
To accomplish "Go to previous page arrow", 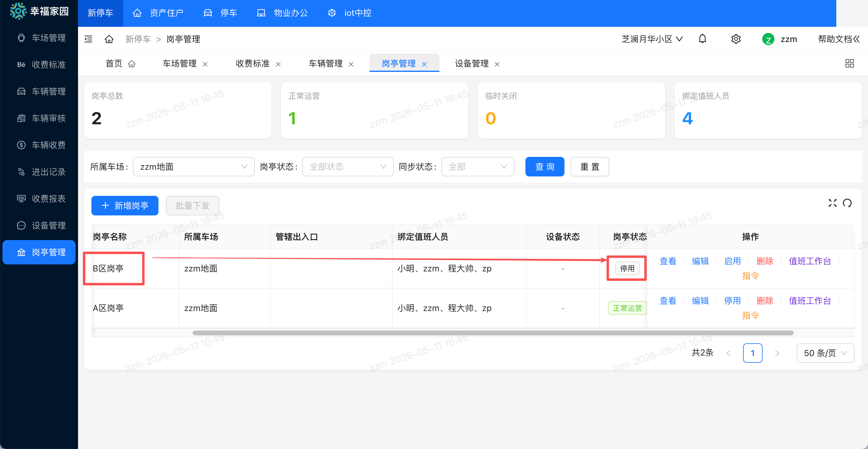I will coord(728,353).
